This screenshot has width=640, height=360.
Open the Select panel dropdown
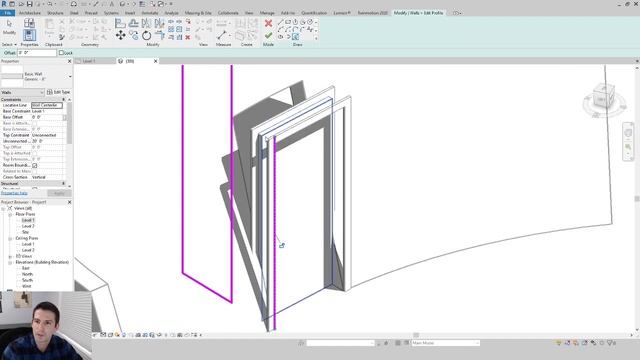[9, 44]
